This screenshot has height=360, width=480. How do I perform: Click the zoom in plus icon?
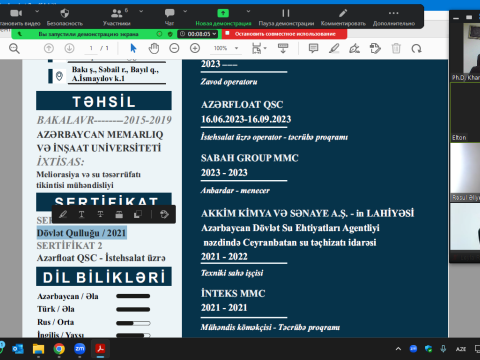(195, 49)
